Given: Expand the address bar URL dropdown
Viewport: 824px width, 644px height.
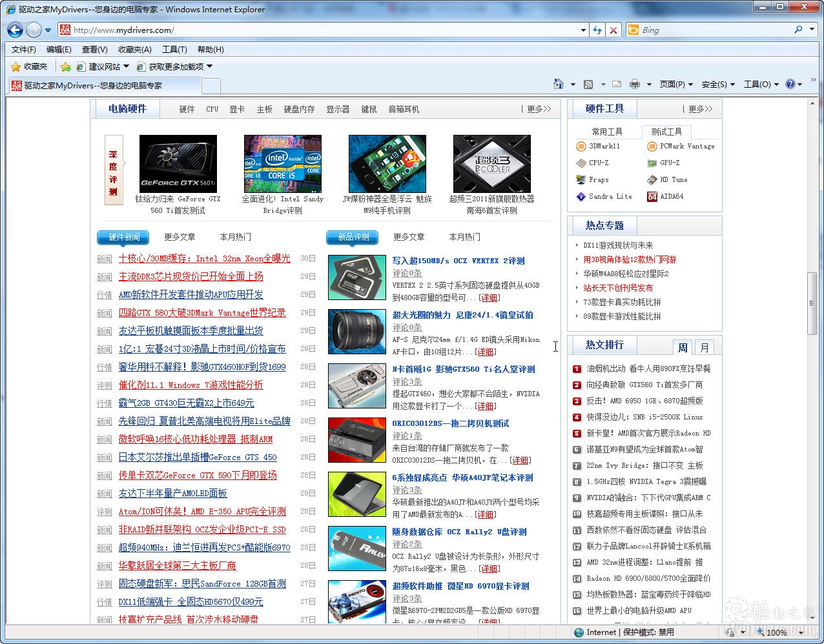Looking at the screenshot, I should tap(583, 30).
